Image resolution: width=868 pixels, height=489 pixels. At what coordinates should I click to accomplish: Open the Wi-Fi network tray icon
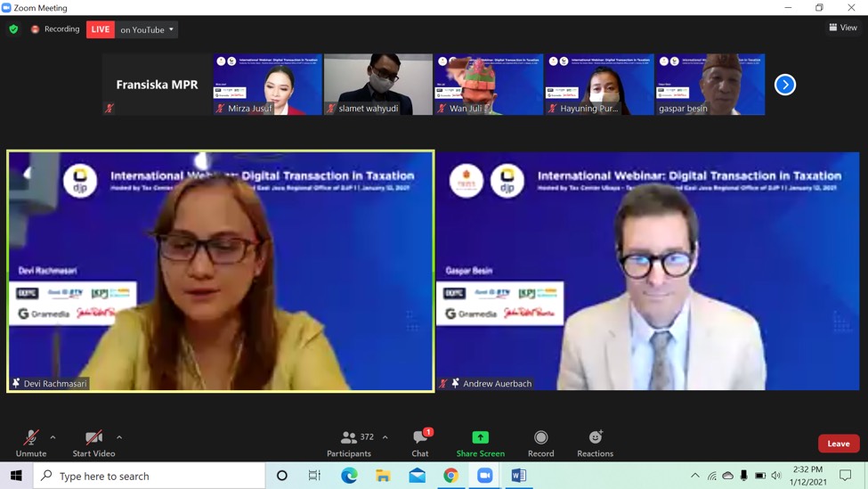[x=712, y=476]
